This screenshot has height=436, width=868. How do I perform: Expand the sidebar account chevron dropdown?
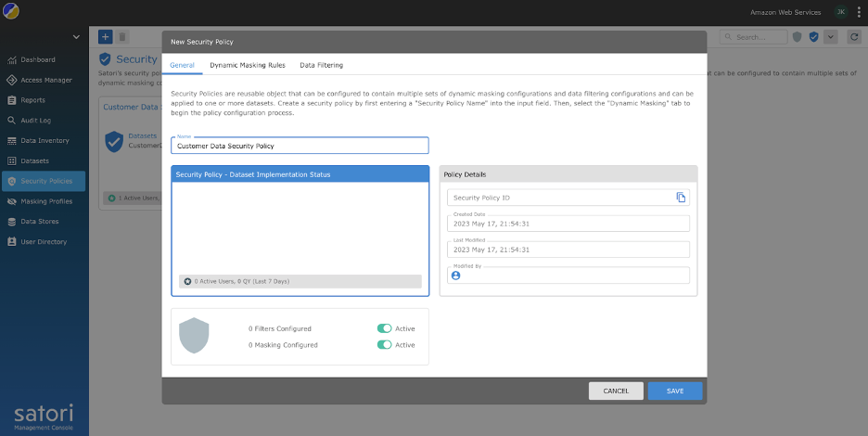click(76, 37)
